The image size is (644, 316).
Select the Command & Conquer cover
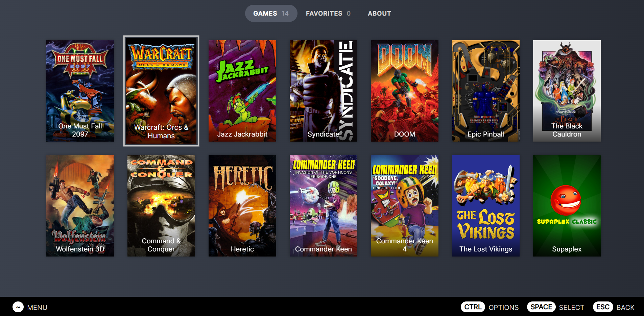161,206
